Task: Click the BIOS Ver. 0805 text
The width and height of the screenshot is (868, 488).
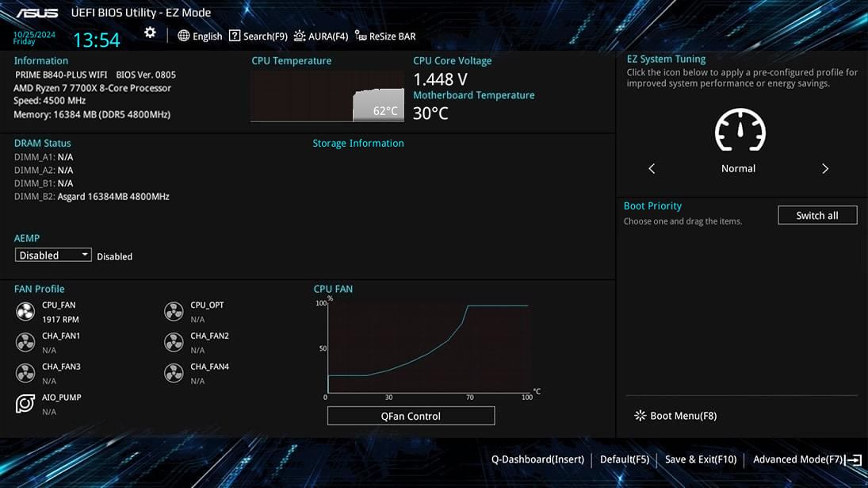Action: pos(146,75)
